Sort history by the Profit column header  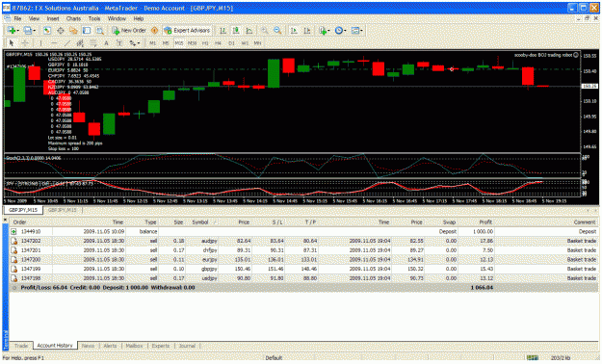click(x=485, y=221)
